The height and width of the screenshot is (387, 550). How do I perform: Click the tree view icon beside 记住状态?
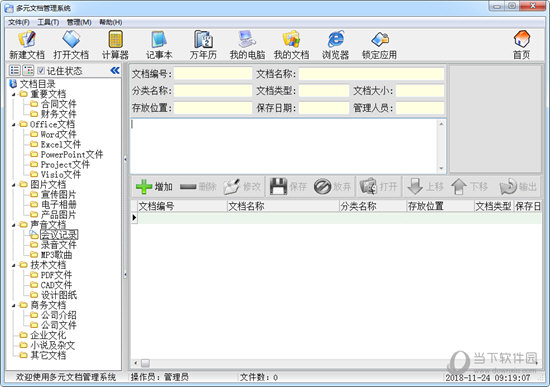pyautogui.click(x=28, y=71)
